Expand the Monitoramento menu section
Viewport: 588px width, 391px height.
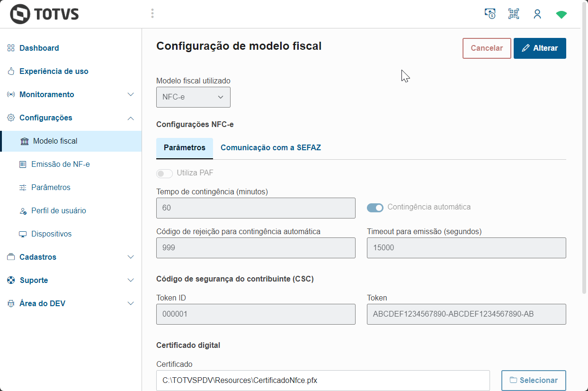tap(131, 94)
